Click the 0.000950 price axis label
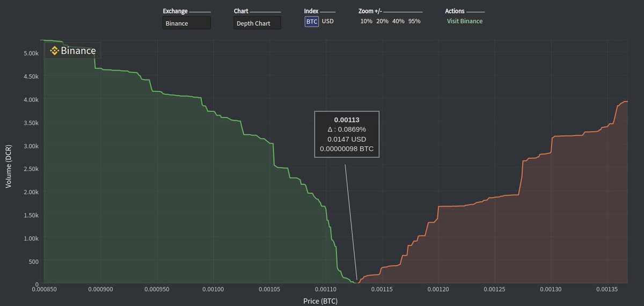644x306 pixels. point(157,289)
